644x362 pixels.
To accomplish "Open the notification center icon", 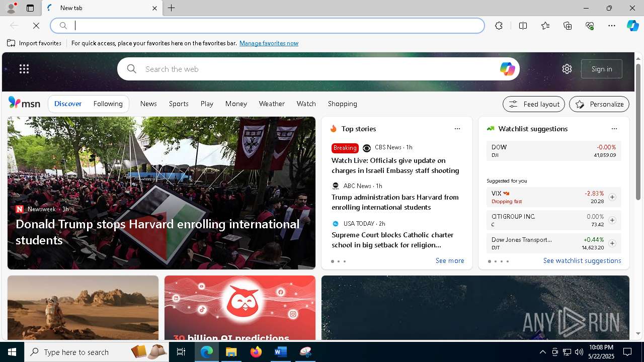I will [x=627, y=352].
